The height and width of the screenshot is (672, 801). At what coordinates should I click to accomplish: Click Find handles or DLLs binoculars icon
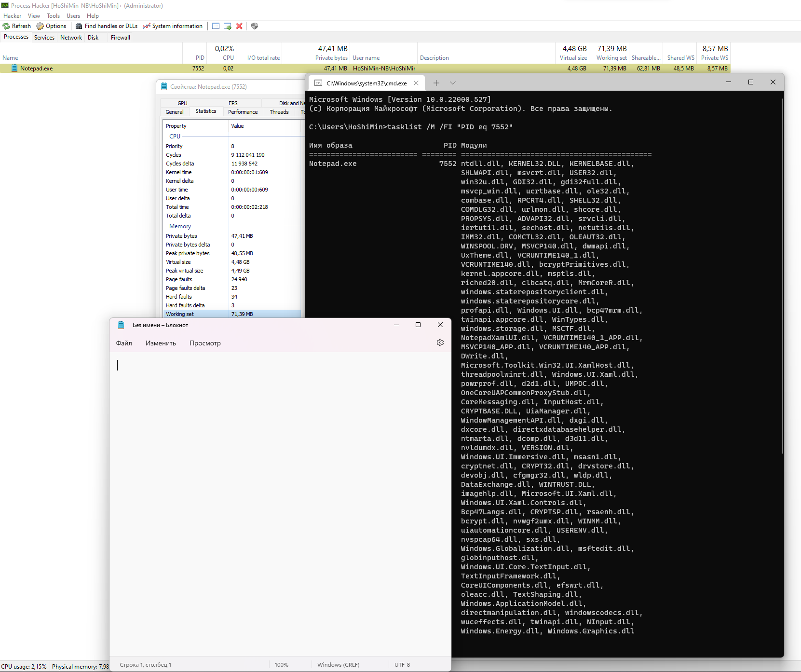(x=79, y=26)
